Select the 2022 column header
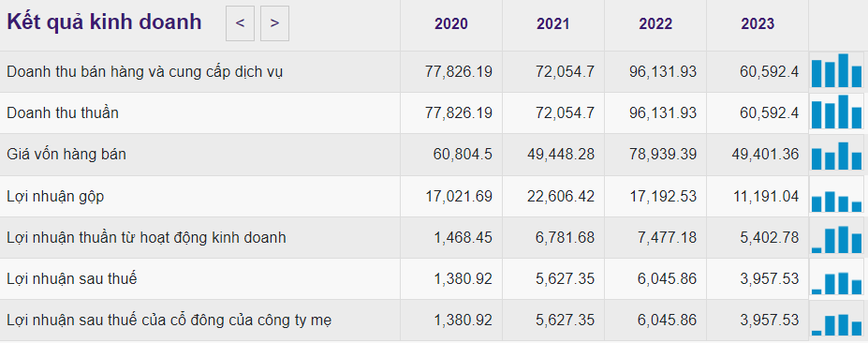 click(x=655, y=23)
